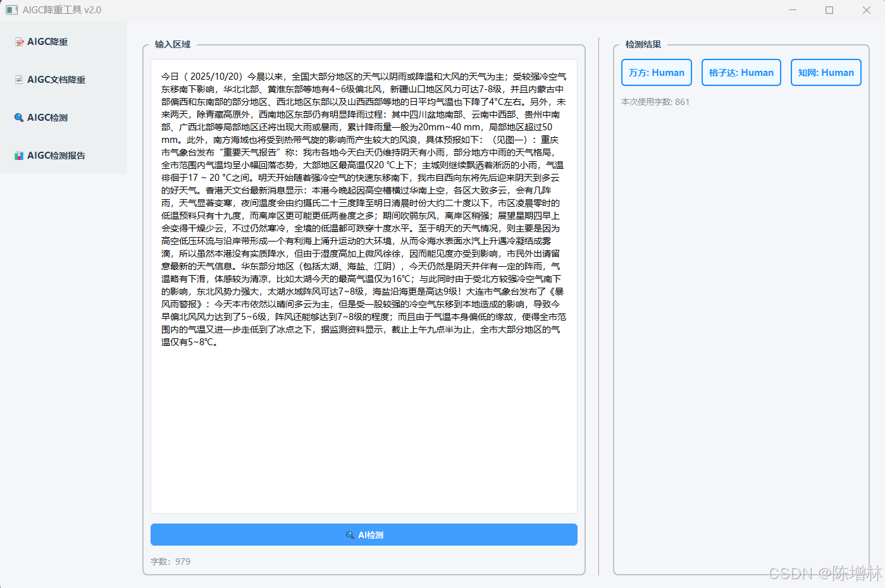Open the AIGC检测报告 page
885x588 pixels.
[63, 156]
